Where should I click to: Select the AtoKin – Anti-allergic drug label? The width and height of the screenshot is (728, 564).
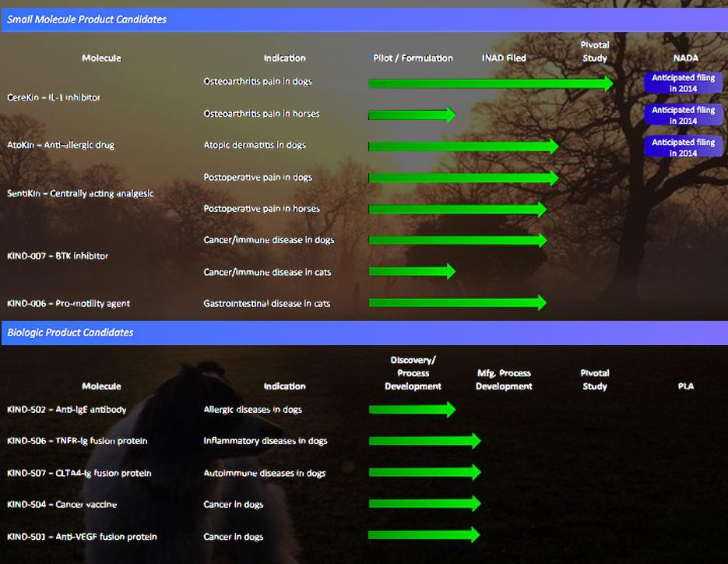61,145
